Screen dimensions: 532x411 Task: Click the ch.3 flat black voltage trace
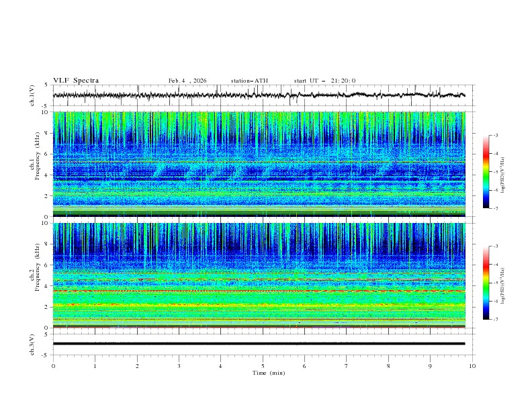pos(259,344)
